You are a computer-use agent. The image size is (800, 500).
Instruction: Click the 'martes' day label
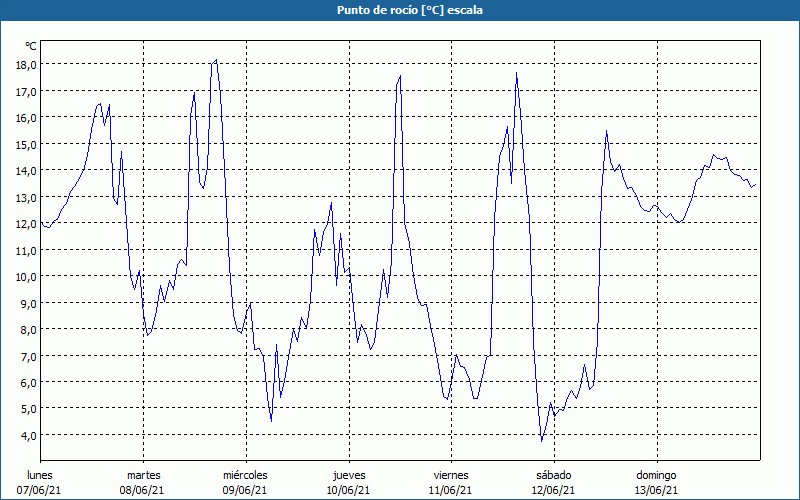pos(144,475)
